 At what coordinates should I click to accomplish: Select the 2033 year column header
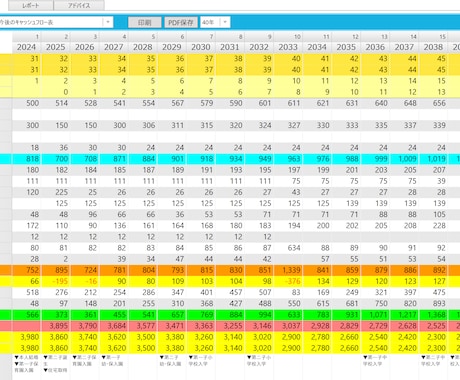pos(288,47)
